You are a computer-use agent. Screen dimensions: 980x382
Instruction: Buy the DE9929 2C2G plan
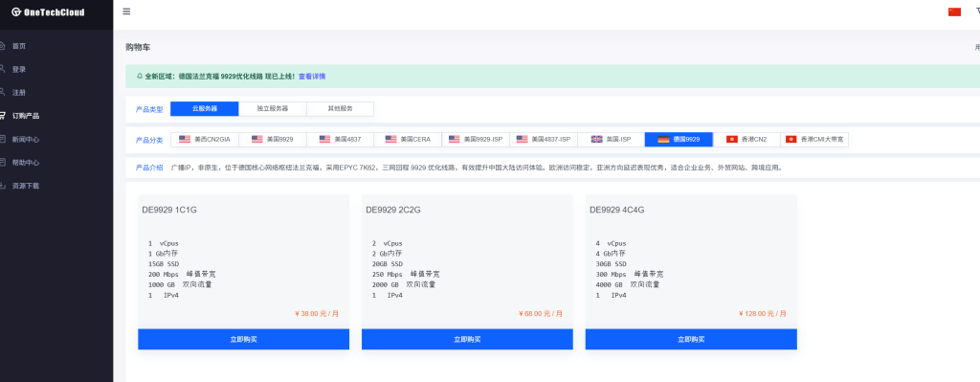point(467,340)
